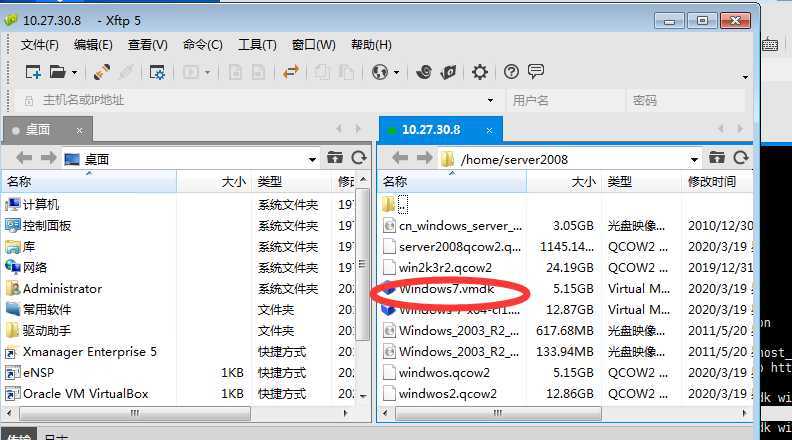Select the 常用软件 folder
The image size is (792, 440).
[x=38, y=309]
